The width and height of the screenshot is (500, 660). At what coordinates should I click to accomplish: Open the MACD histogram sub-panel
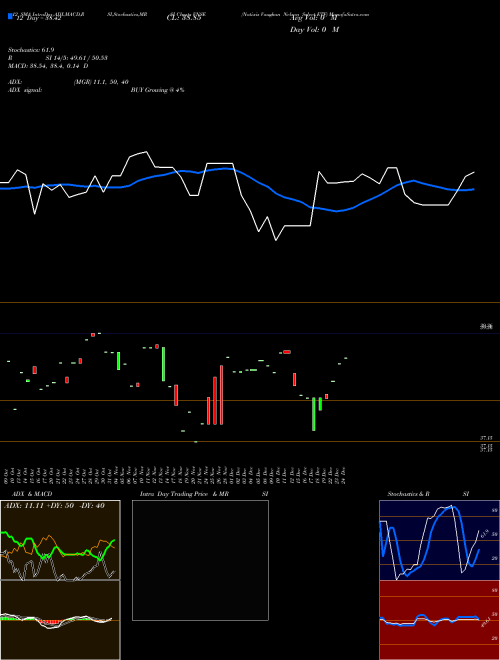click(60, 620)
